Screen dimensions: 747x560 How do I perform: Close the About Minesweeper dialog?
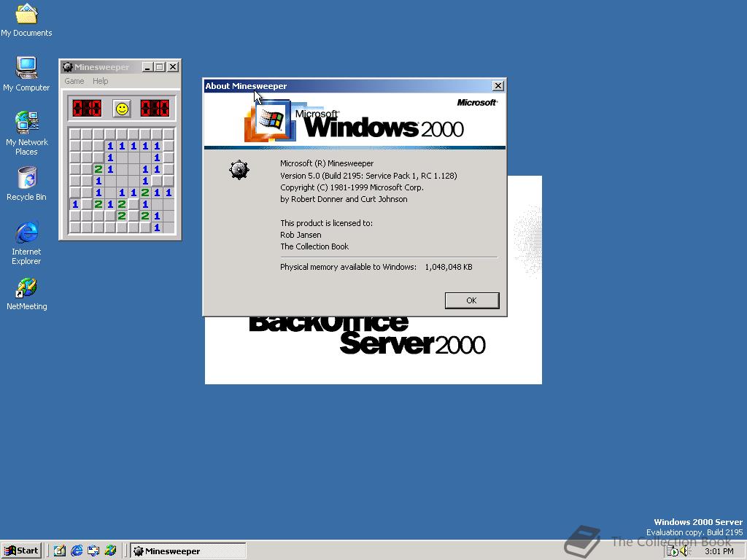click(x=498, y=86)
